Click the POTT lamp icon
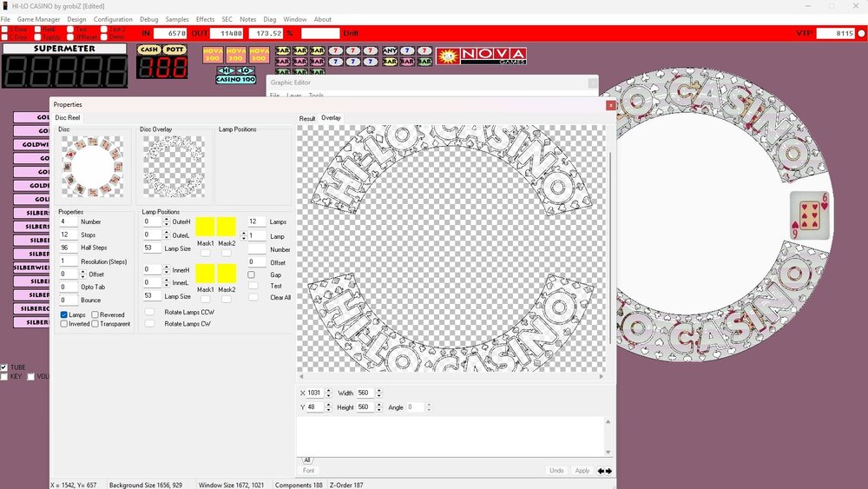The height and width of the screenshot is (489, 868). click(x=174, y=50)
